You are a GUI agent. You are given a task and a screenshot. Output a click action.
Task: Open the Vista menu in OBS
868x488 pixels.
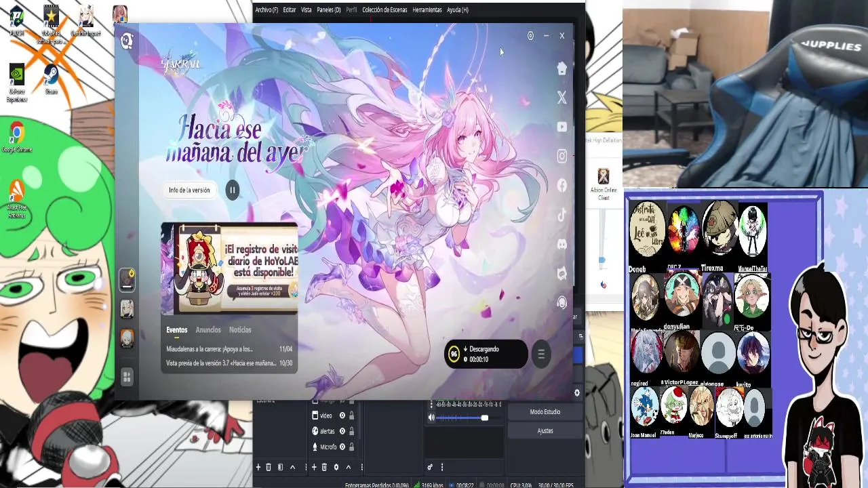[x=307, y=9]
